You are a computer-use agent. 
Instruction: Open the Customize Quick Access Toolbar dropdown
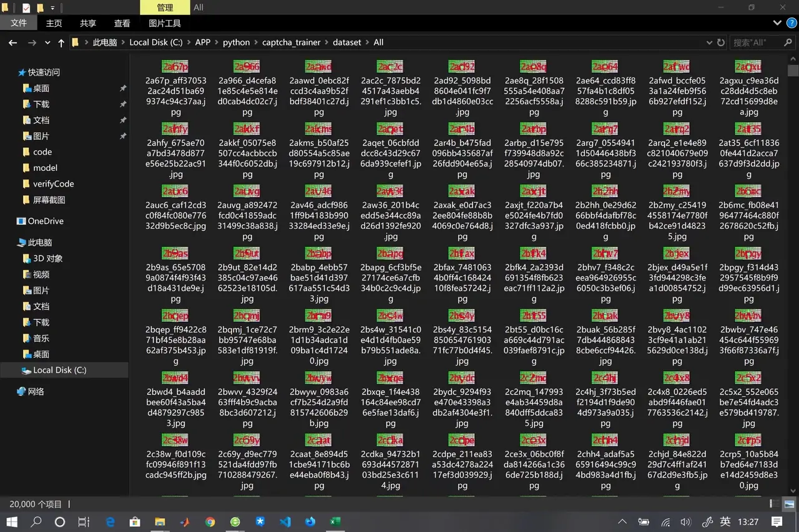click(52, 8)
